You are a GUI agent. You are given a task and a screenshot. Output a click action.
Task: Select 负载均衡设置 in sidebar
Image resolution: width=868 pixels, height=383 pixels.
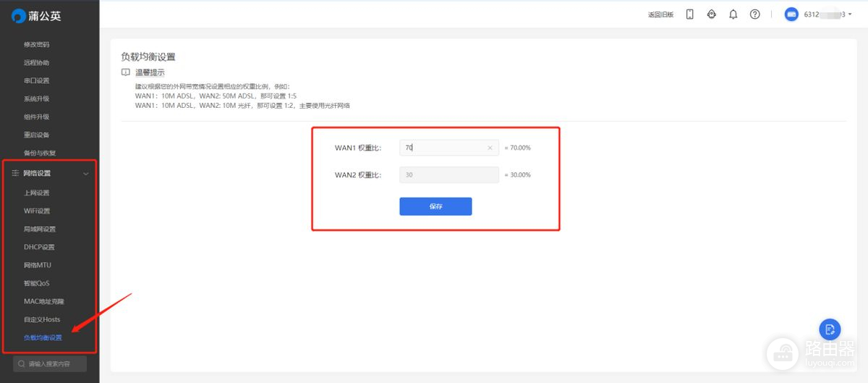(x=43, y=337)
